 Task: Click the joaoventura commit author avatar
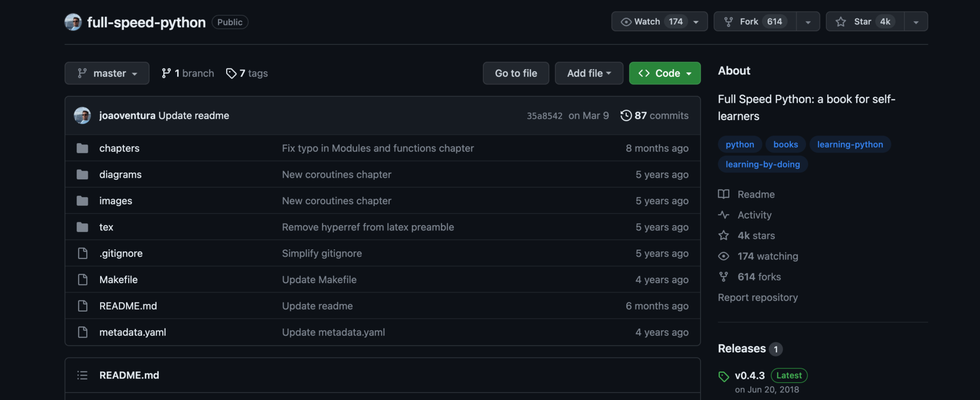click(x=82, y=115)
